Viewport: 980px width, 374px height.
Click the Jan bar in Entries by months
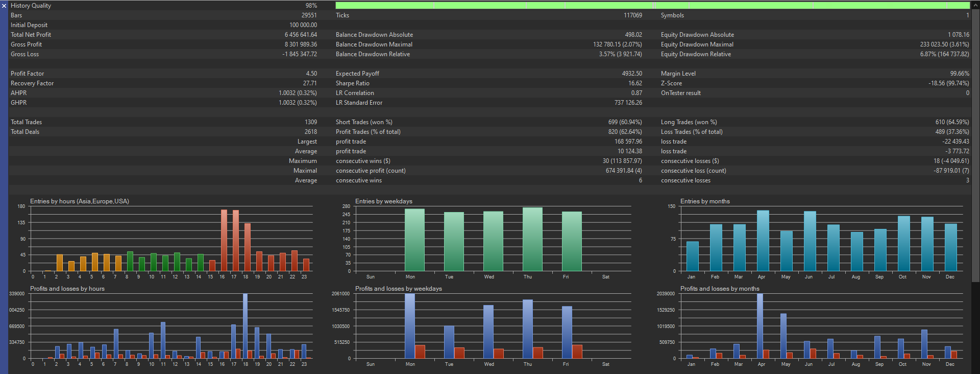point(693,256)
